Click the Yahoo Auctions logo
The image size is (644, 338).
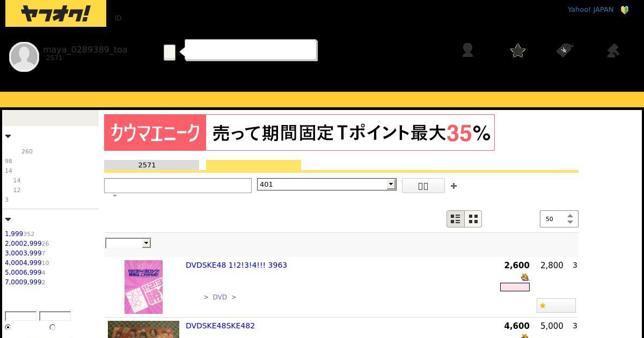(x=56, y=13)
